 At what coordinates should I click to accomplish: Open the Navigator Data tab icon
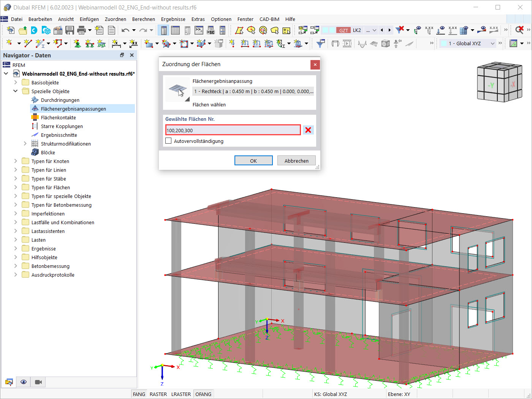(9, 382)
